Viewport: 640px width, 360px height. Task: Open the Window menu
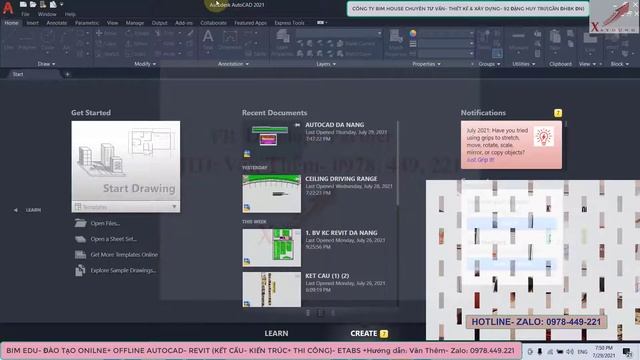(47, 14)
